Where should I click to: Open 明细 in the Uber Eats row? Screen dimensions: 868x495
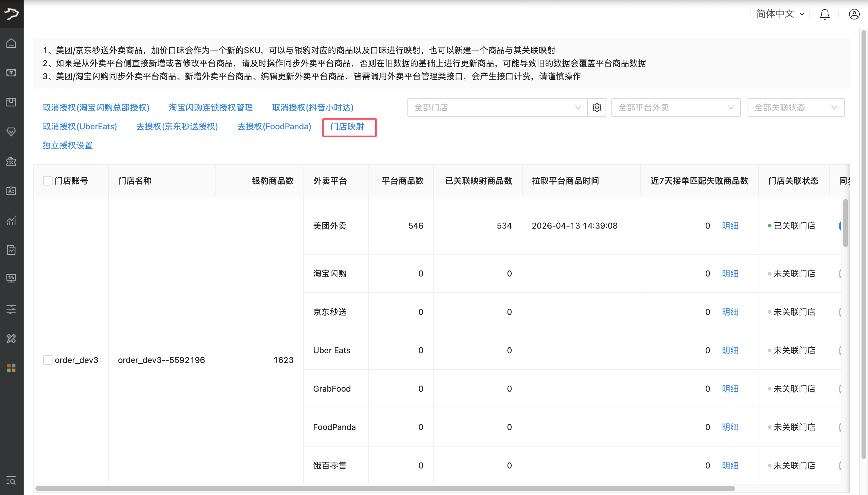tap(730, 351)
